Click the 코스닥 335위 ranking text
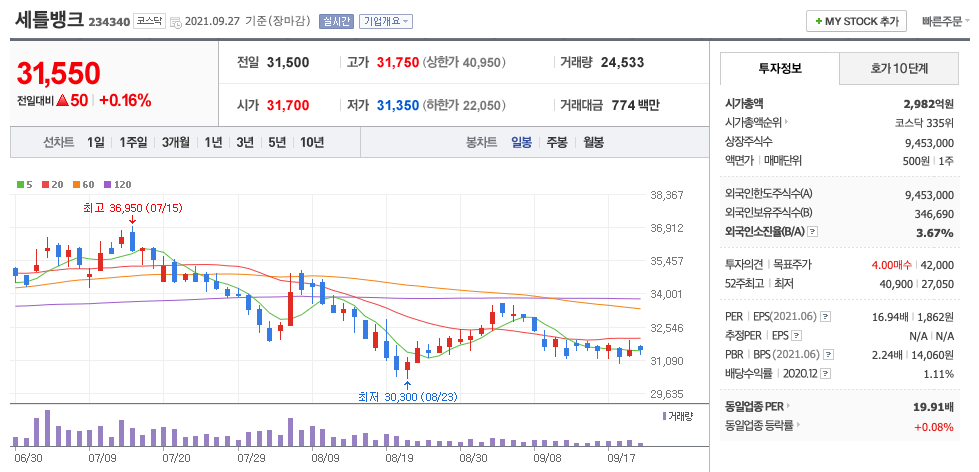Image resolution: width=979 pixels, height=472 pixels. [924, 122]
